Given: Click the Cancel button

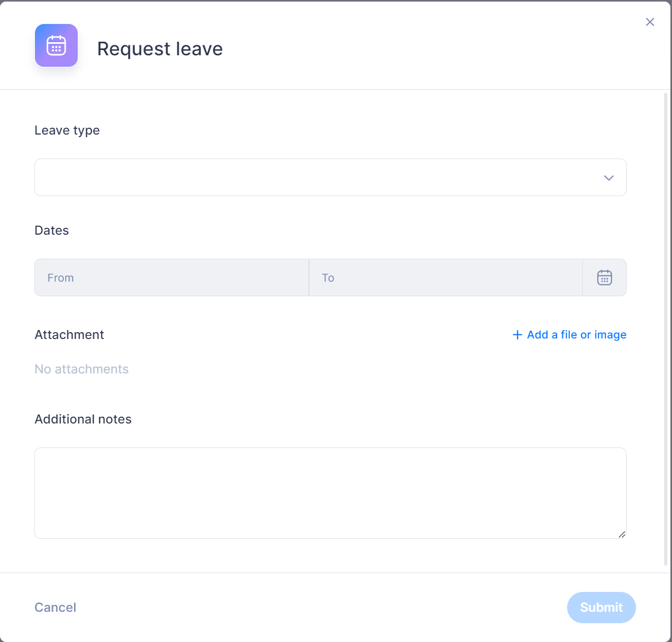Looking at the screenshot, I should point(55,607).
